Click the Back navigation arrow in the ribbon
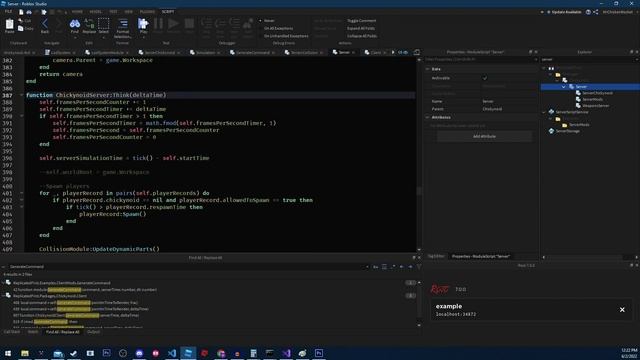This screenshot has width=640, height=360. [45, 25]
